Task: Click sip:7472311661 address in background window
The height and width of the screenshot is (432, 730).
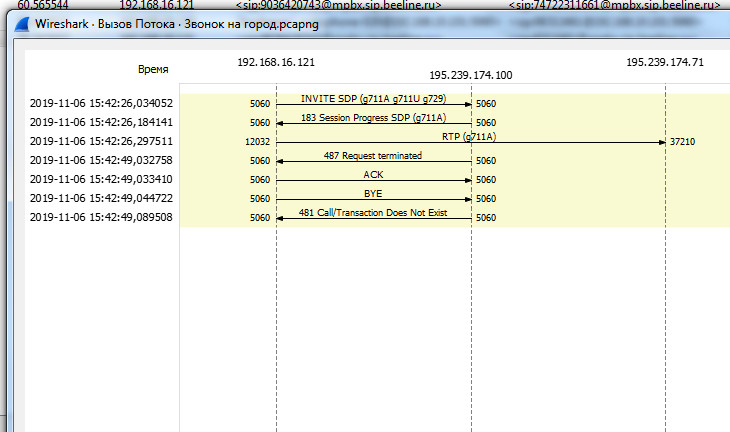Action: [615, 5]
